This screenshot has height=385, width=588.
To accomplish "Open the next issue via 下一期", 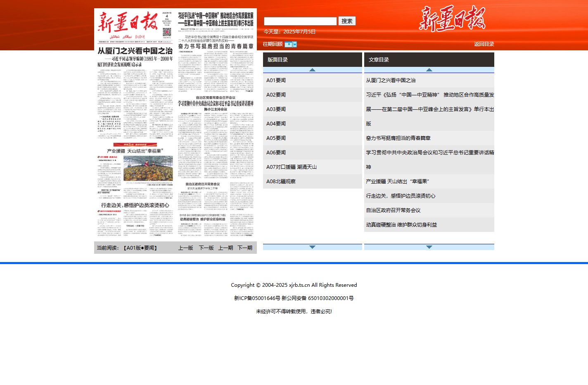I will [245, 248].
